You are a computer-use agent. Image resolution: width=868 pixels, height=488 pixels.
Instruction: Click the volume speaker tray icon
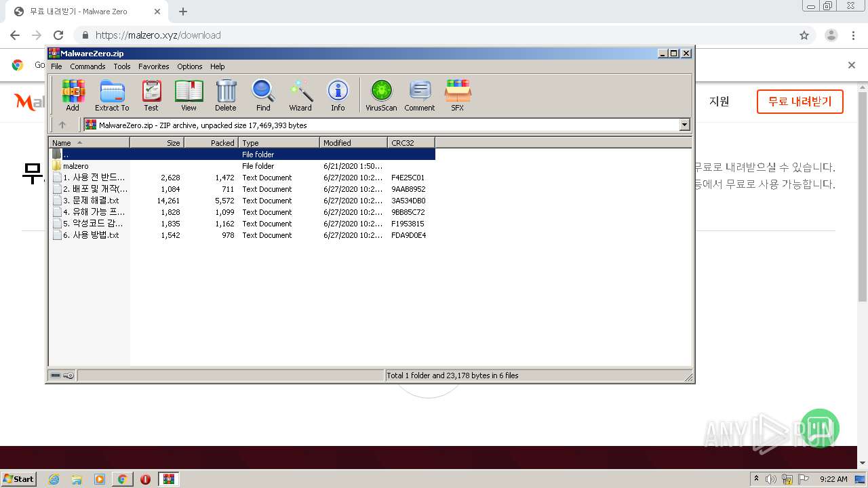click(771, 479)
